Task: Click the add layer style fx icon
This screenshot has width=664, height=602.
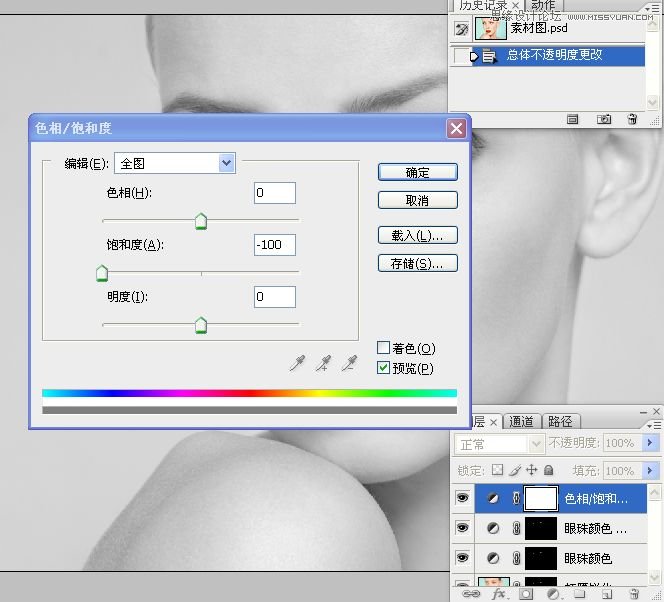Action: coord(498,594)
